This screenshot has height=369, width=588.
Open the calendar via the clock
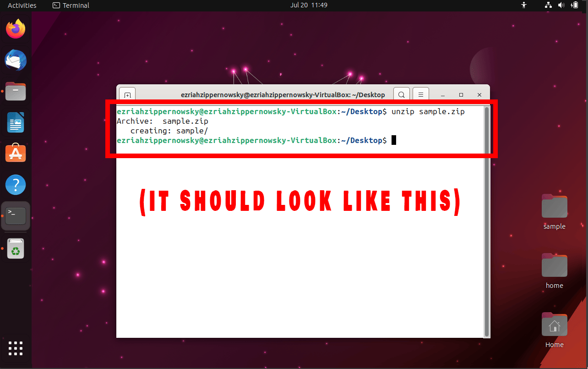tap(309, 5)
